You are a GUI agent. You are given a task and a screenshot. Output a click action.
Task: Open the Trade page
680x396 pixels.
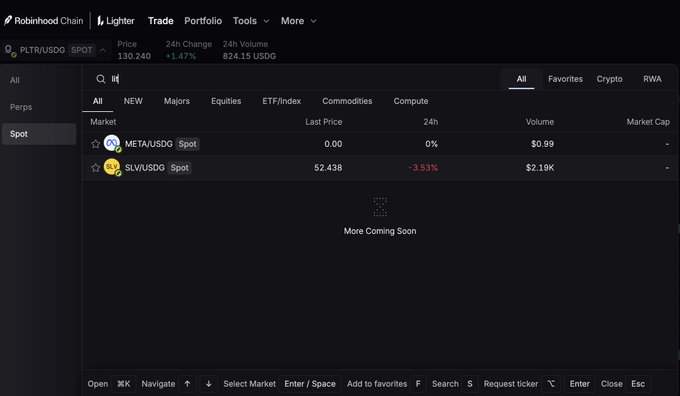160,21
